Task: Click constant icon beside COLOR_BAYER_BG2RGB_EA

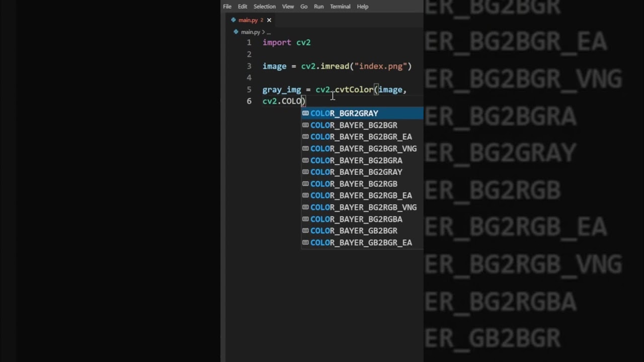Action: click(x=305, y=196)
